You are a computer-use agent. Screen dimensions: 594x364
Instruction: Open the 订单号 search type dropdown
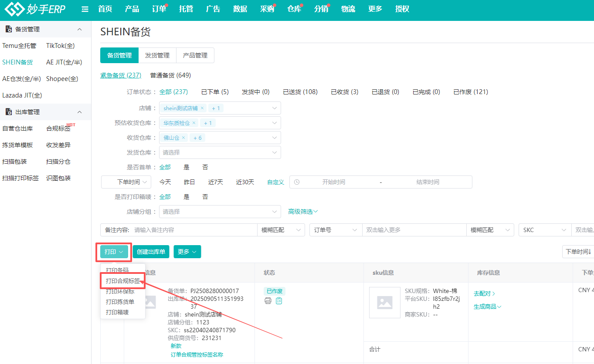tap(336, 230)
